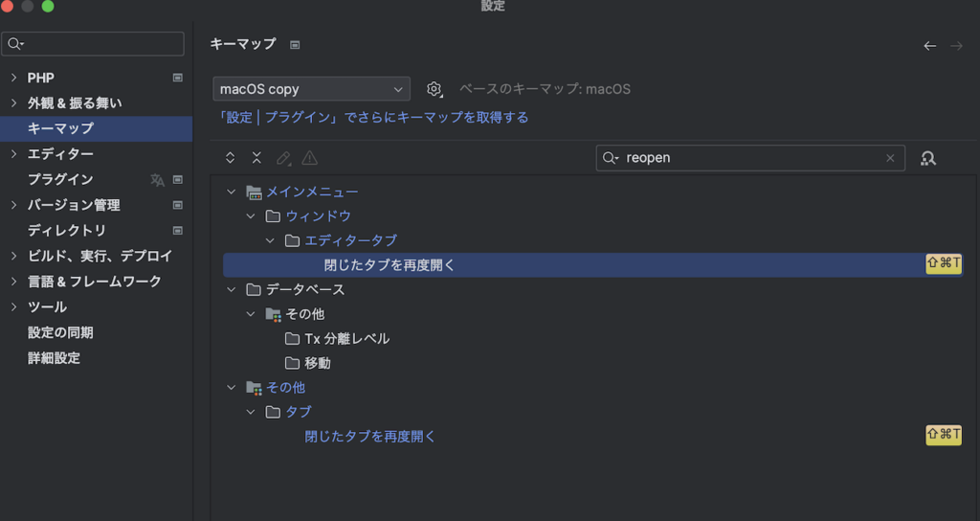Click the small icon beside キーマップ heading
This screenshot has height=521, width=980.
tap(295, 45)
